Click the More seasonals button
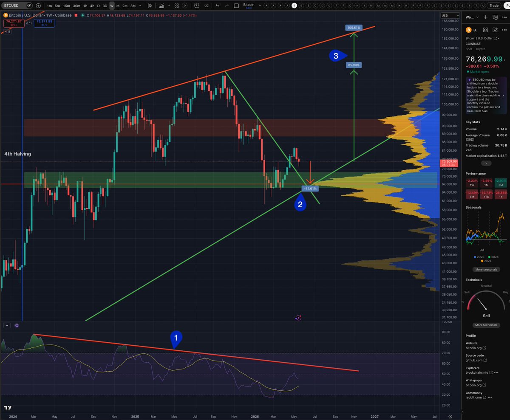This screenshot has height=420, width=510. click(486, 270)
